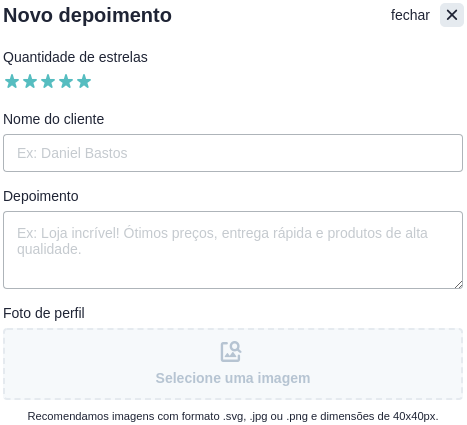This screenshot has height=425, width=467.
Task: Click the 'Novo depoimento' heading
Action: (x=87, y=15)
